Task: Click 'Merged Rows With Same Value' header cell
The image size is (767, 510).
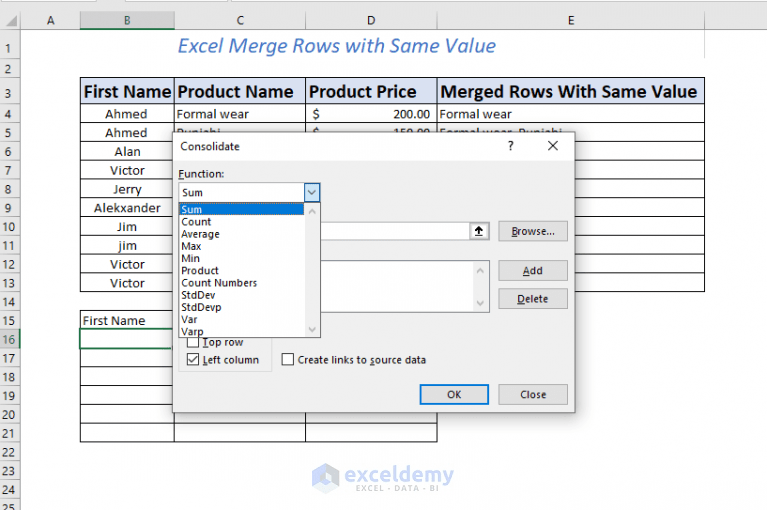Action: (570, 91)
